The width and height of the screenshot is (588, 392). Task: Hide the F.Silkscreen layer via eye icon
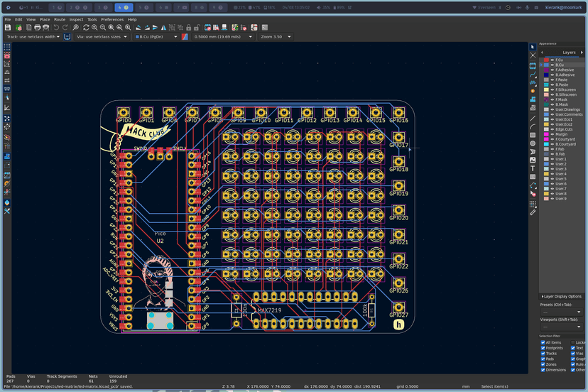[x=552, y=89]
